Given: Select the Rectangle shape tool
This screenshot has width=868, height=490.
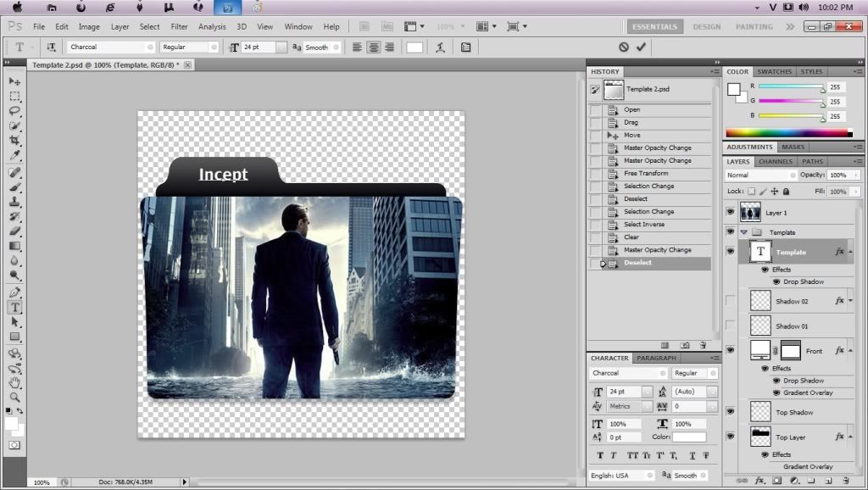Looking at the screenshot, I should click(x=14, y=337).
